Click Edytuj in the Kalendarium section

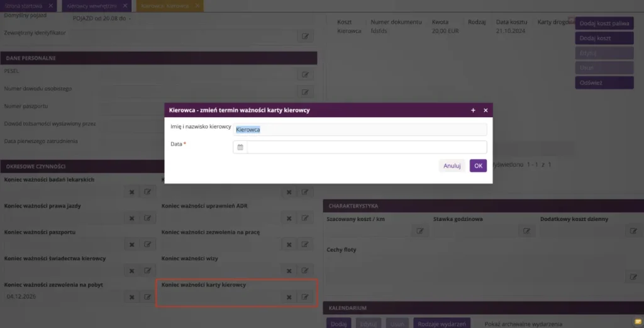(368, 324)
